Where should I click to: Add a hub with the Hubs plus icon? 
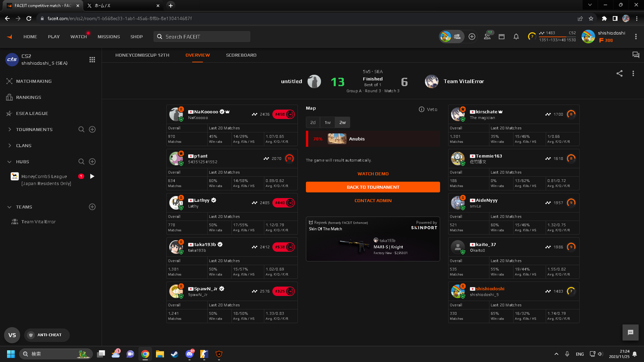click(92, 161)
